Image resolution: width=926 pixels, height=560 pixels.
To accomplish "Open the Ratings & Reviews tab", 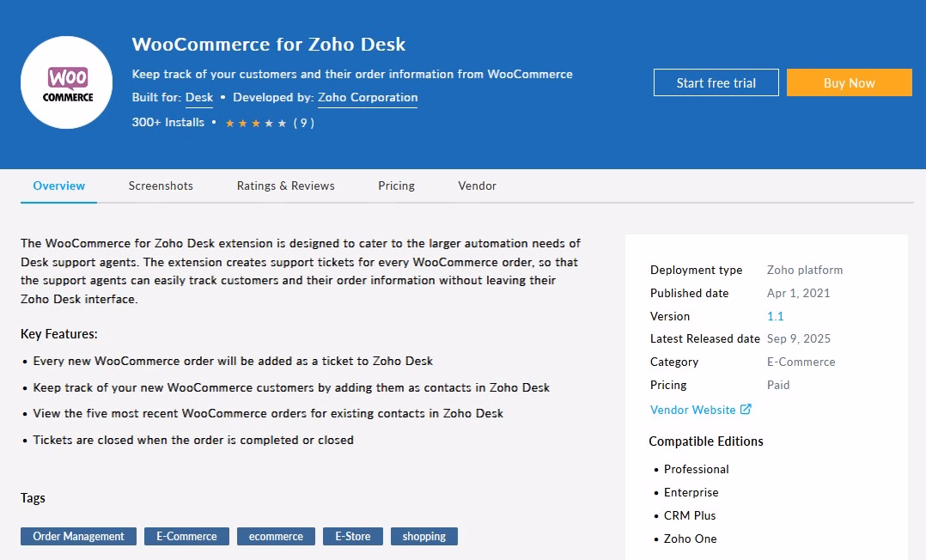I will [285, 186].
